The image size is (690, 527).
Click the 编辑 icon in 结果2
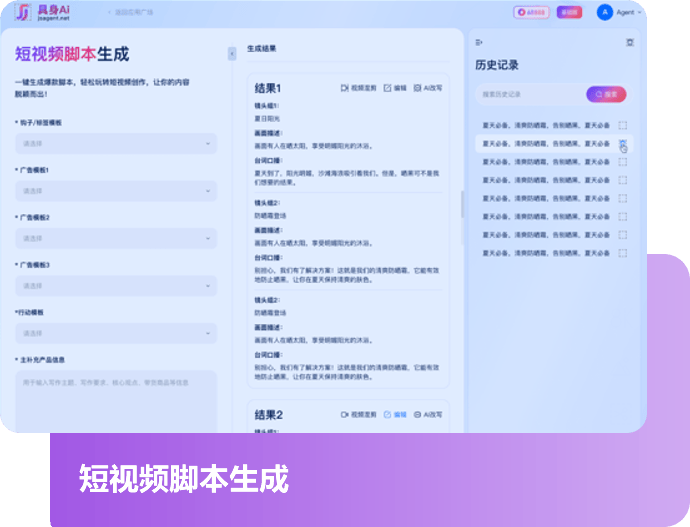click(x=388, y=414)
